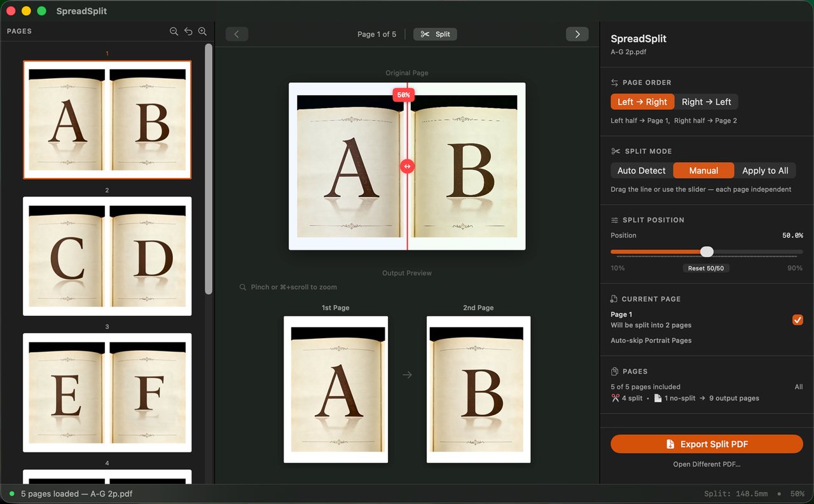Click Auto-skip Portrait Pages option
Image resolution: width=814 pixels, height=504 pixels.
tap(651, 341)
